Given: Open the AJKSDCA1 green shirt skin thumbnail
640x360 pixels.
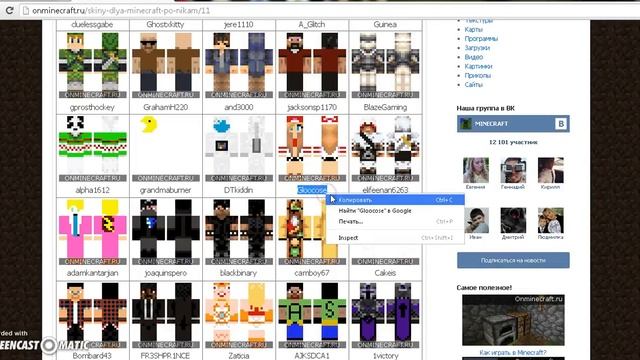Looking at the screenshot, I should [312, 315].
